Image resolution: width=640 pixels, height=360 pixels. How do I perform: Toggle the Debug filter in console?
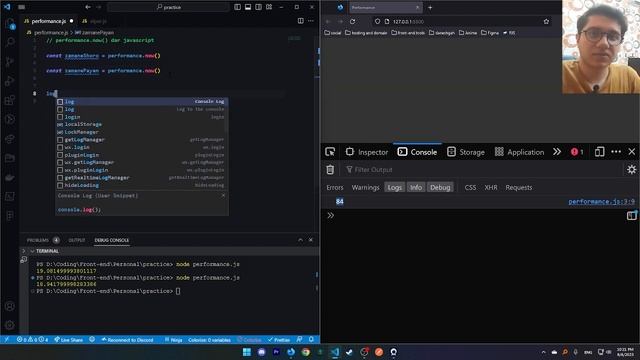click(440, 187)
